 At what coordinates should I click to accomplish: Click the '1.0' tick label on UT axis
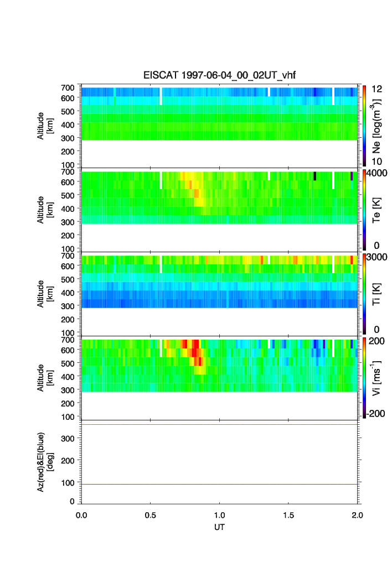pos(219,515)
